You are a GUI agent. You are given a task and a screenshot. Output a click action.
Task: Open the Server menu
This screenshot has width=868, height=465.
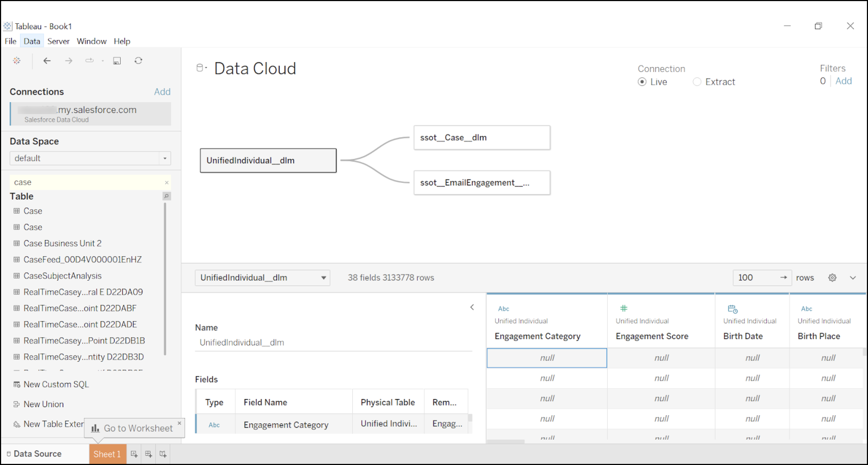pos(58,41)
